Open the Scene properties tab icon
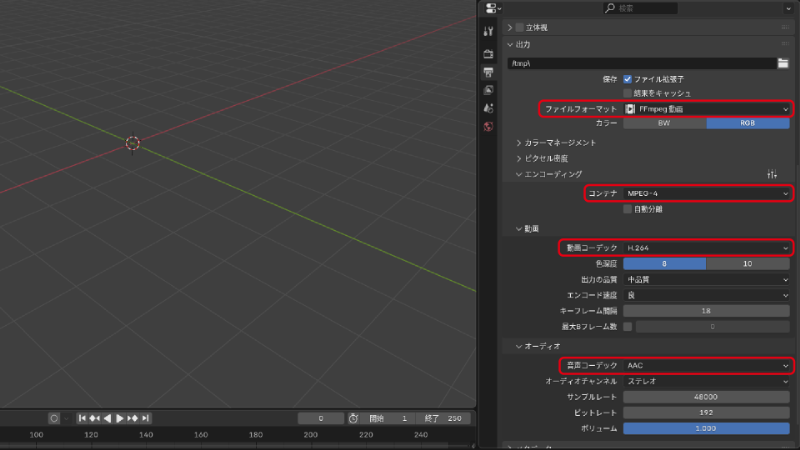This screenshot has width=800, height=450. 488,108
